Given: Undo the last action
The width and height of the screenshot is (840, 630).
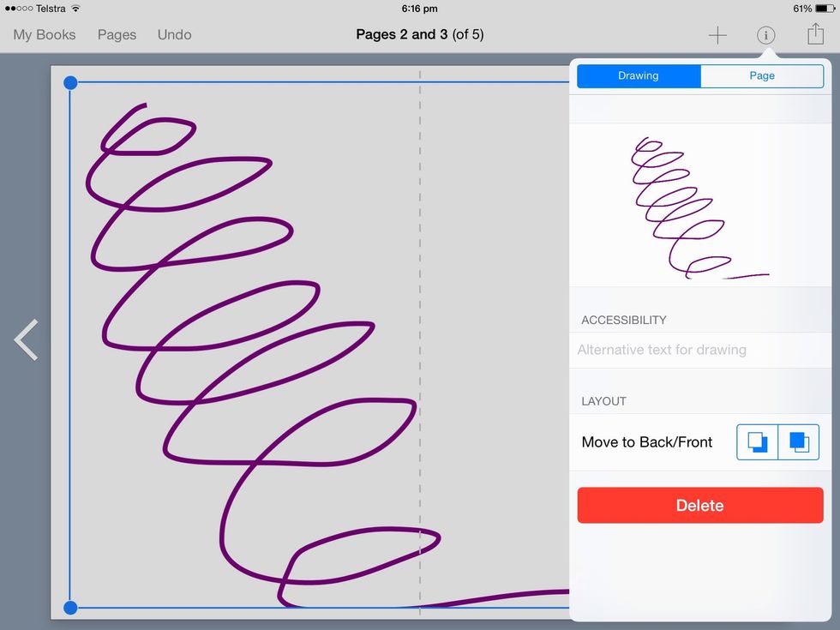Looking at the screenshot, I should click(x=174, y=35).
